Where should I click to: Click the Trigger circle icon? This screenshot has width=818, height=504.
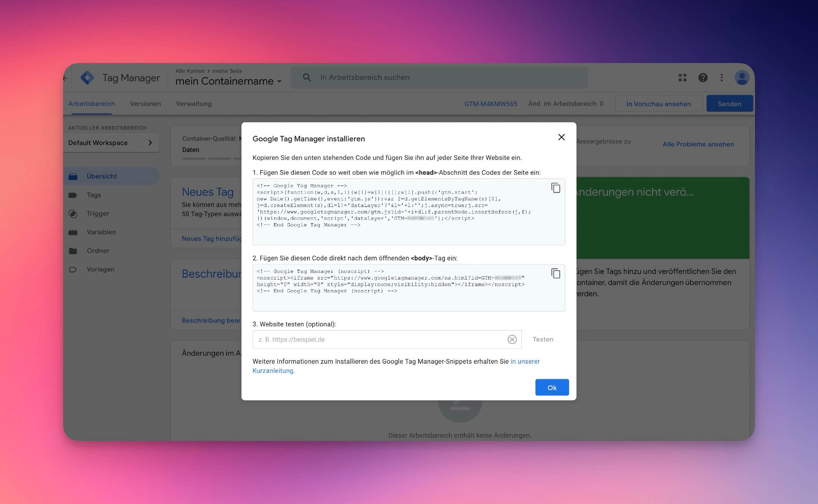click(73, 214)
